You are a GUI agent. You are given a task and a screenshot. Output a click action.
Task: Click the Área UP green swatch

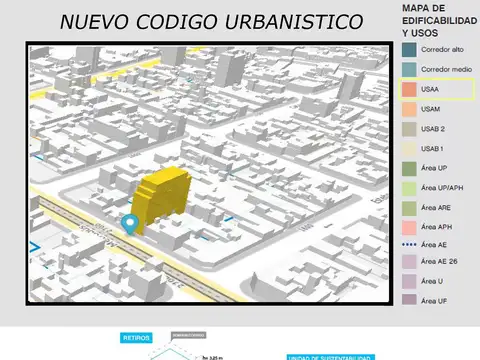click(409, 169)
